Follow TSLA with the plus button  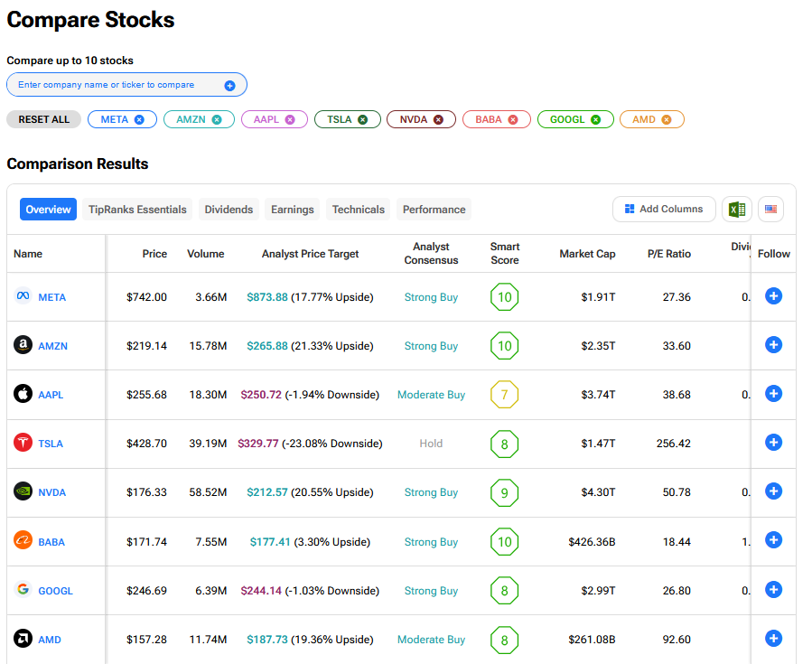(x=774, y=443)
